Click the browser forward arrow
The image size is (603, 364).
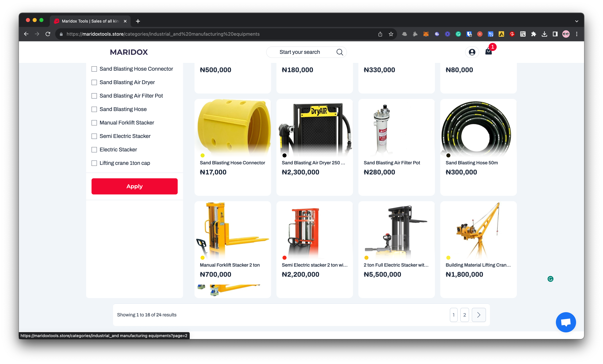click(37, 34)
